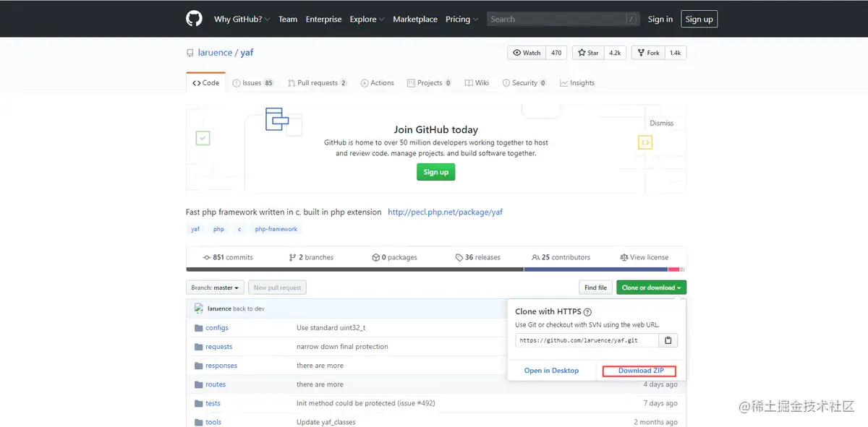Screen dimensions: 868x427
Task: Expand the Explore menu
Action: [x=367, y=20]
